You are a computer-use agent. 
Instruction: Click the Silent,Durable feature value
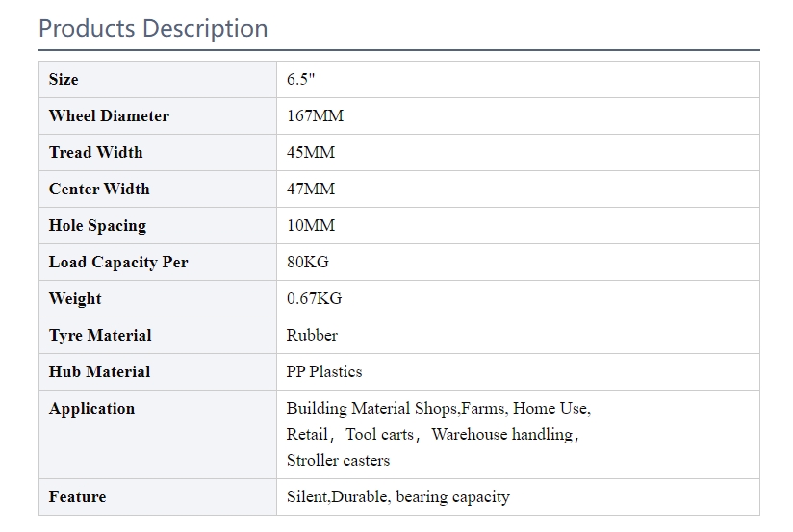[398, 497]
